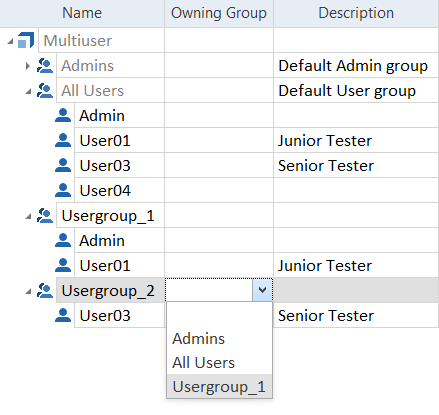The image size is (439, 415).
Task: Click the Usergroup_2 group icon
Action: 45,291
